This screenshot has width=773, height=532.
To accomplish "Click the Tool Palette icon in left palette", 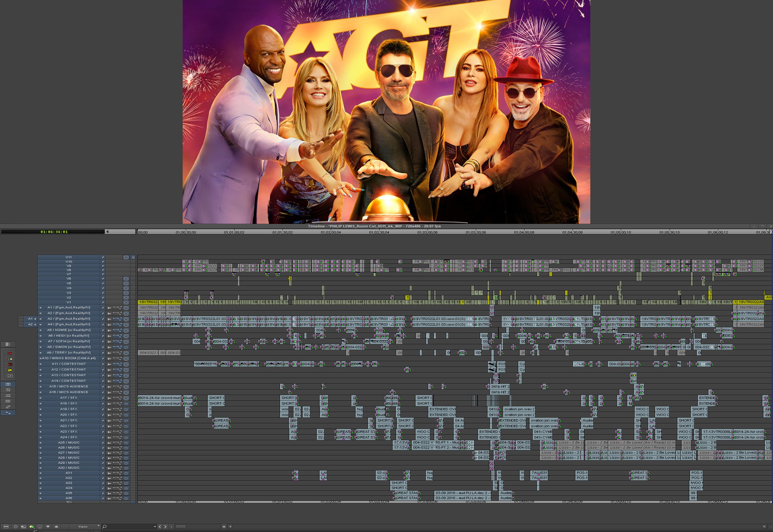I will pos(8,407).
